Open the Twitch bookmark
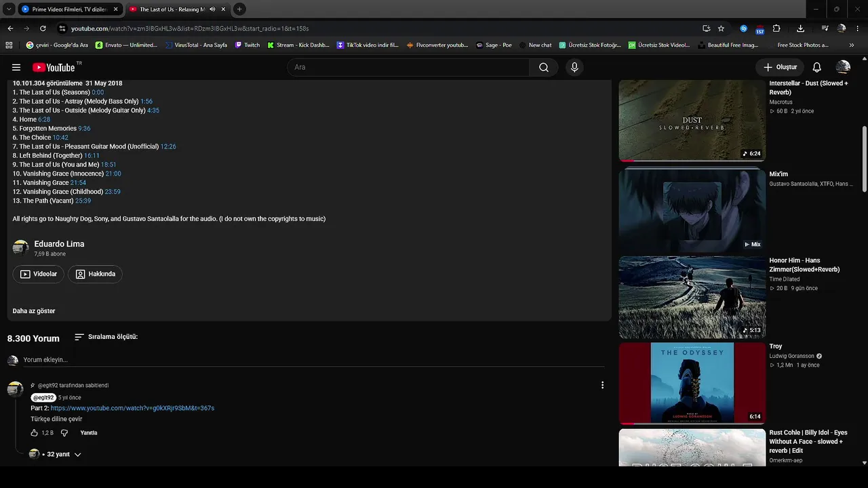The height and width of the screenshot is (488, 868). 248,45
